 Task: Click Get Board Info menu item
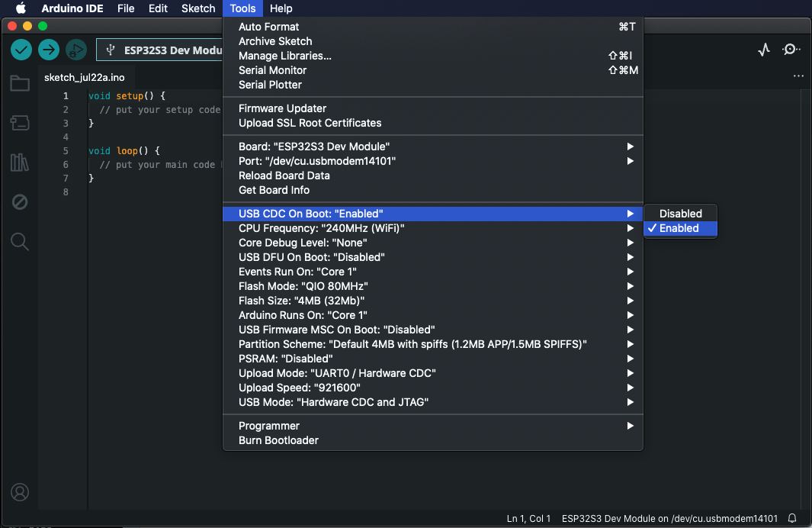tap(433, 190)
